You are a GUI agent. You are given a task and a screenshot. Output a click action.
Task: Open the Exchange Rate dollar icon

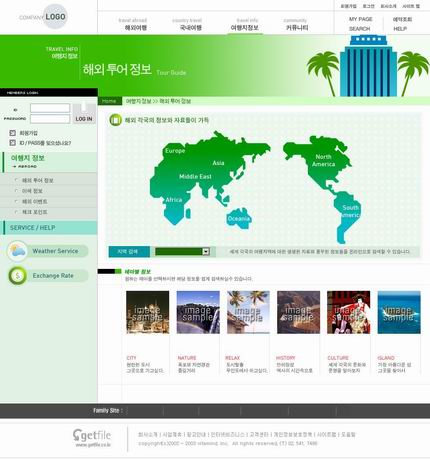tap(17, 276)
